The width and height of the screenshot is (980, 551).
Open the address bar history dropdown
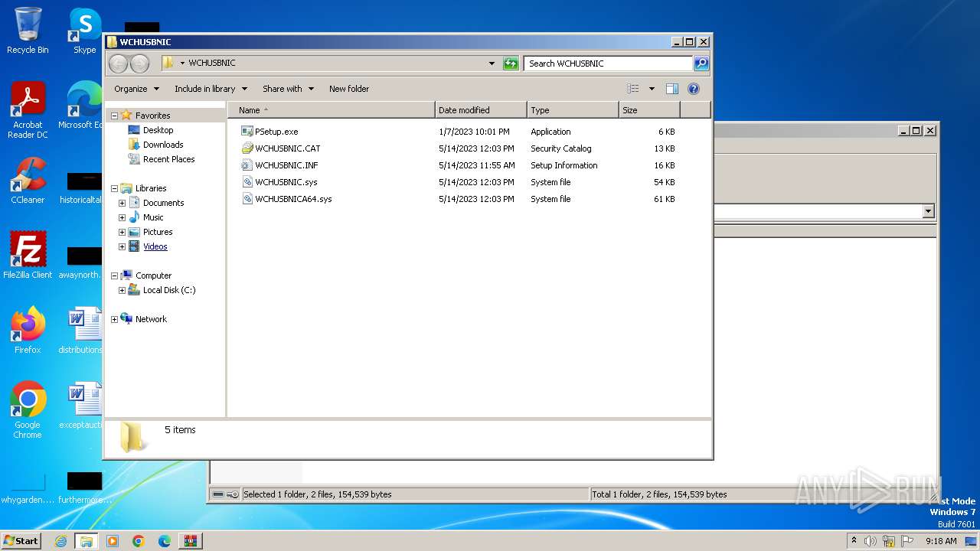point(492,64)
